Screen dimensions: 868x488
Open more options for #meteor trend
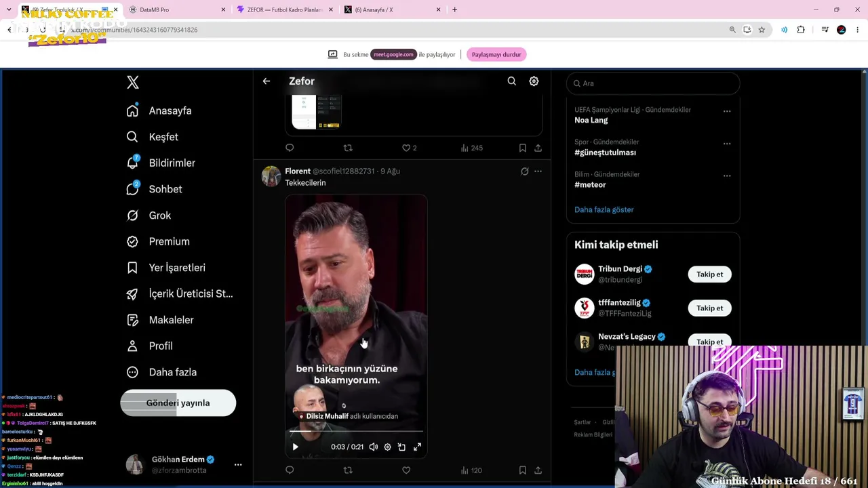click(x=727, y=176)
